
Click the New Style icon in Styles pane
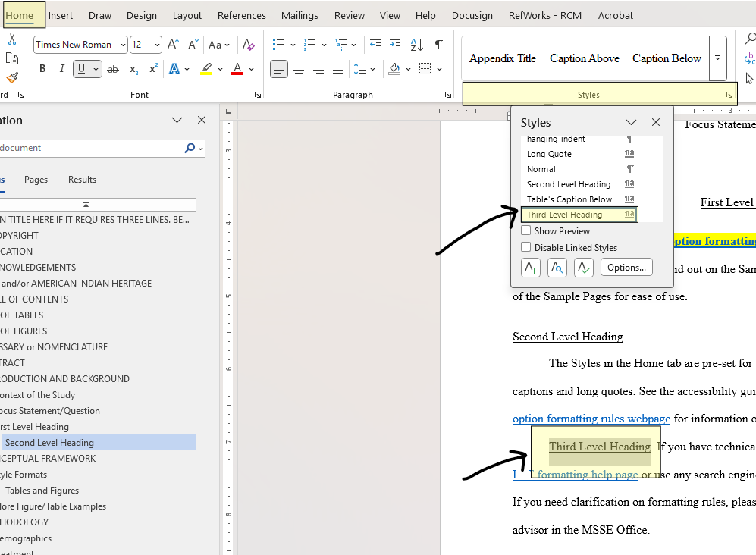click(x=530, y=267)
